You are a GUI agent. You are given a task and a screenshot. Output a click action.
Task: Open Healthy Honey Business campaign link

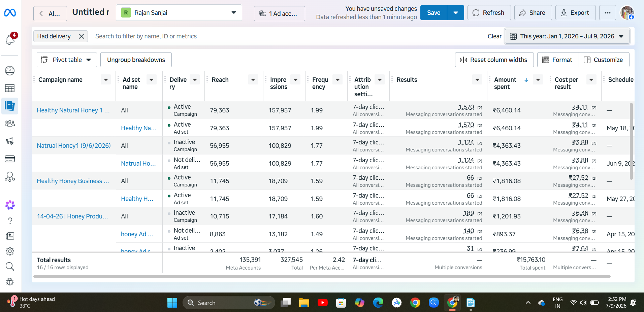click(73, 181)
